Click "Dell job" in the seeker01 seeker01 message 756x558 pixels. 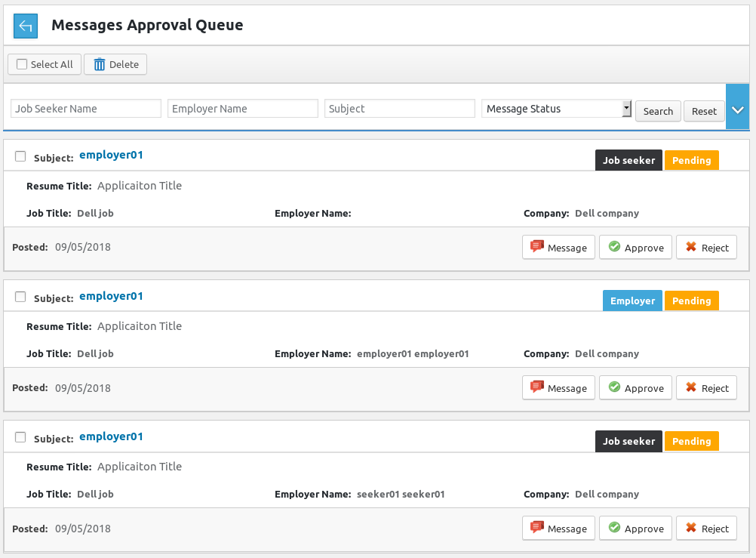(x=96, y=495)
